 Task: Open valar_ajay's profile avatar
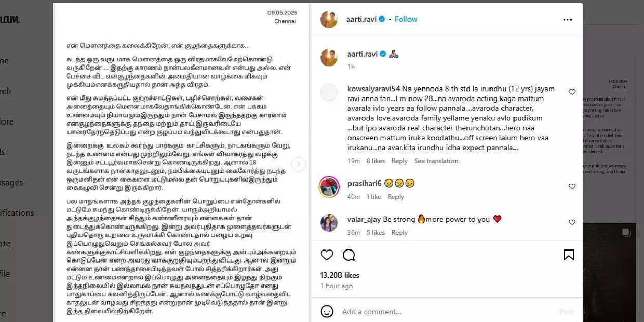tap(329, 223)
